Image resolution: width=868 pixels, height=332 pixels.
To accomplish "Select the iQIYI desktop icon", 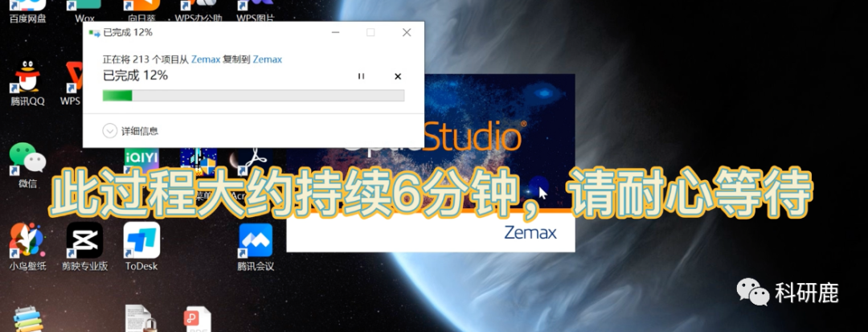I will tap(141, 157).
